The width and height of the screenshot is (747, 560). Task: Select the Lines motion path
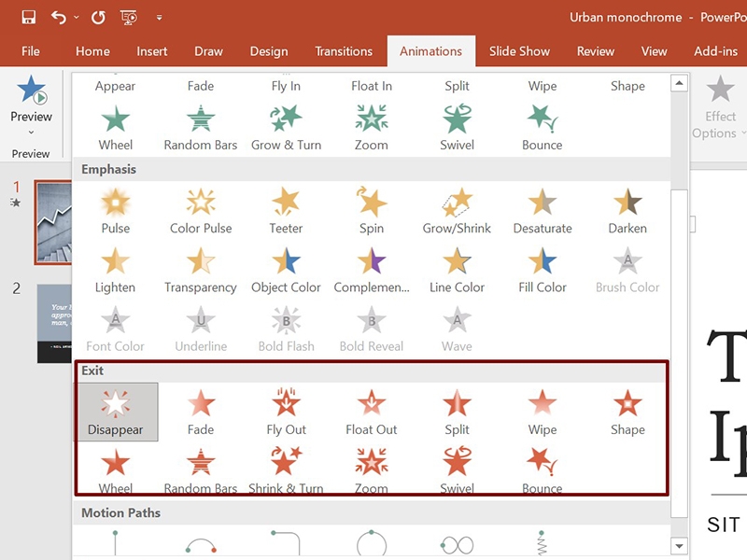pos(115,543)
